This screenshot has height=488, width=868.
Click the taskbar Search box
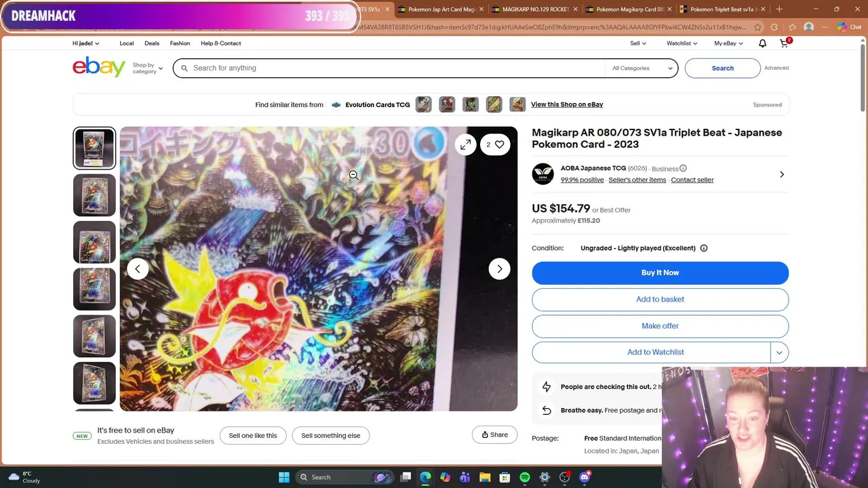pyautogui.click(x=344, y=477)
